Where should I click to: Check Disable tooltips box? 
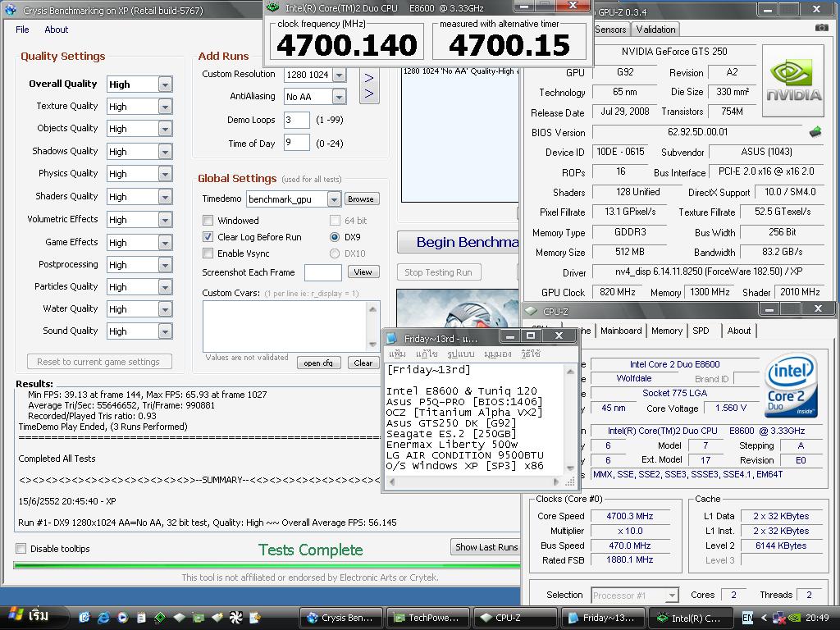(21, 548)
